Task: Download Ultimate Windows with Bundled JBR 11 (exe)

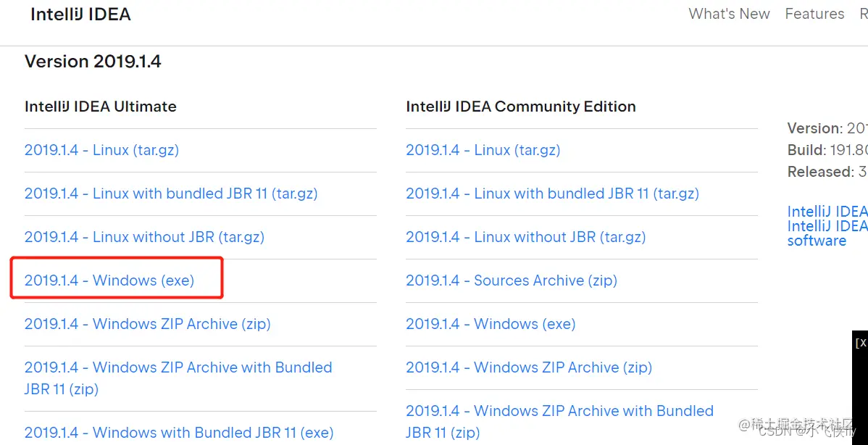Action: [x=179, y=432]
